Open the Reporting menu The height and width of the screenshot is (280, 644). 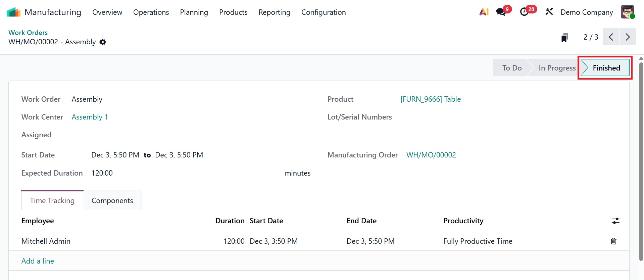click(274, 12)
